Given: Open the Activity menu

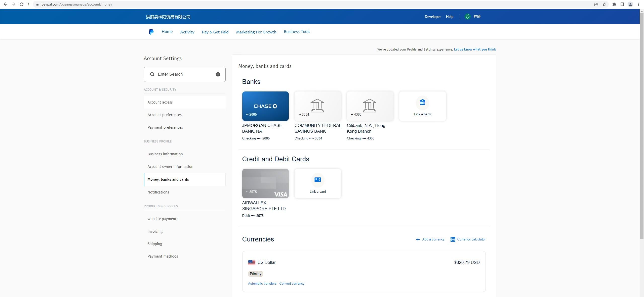Looking at the screenshot, I should click(x=187, y=32).
